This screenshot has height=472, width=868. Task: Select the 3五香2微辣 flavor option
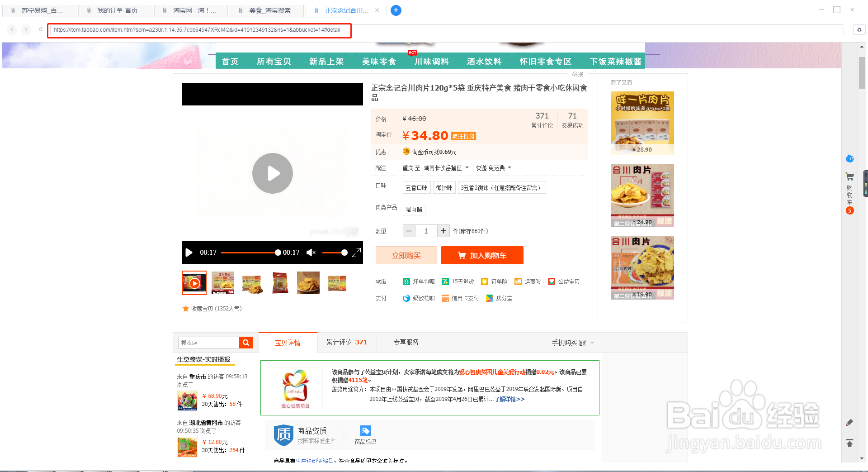coord(502,188)
